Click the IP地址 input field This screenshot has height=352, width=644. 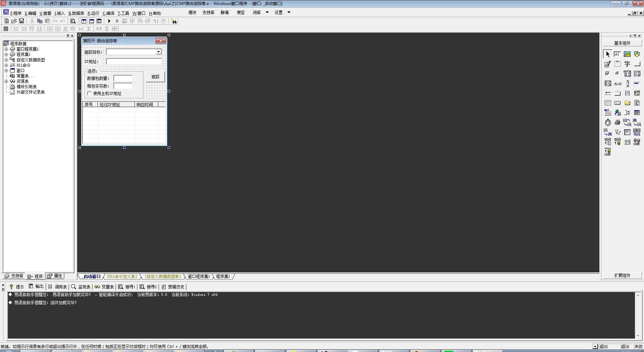(x=134, y=61)
